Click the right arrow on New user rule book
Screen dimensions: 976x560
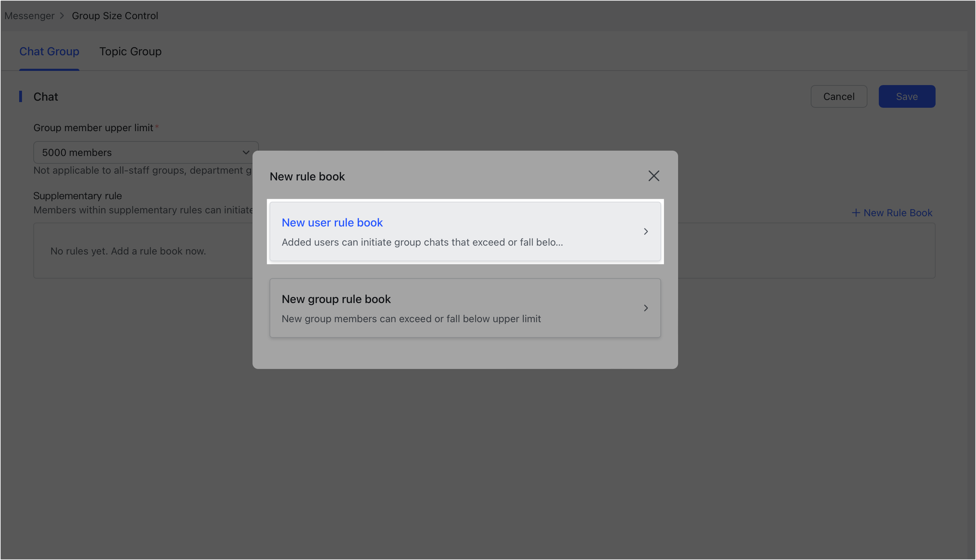point(645,231)
